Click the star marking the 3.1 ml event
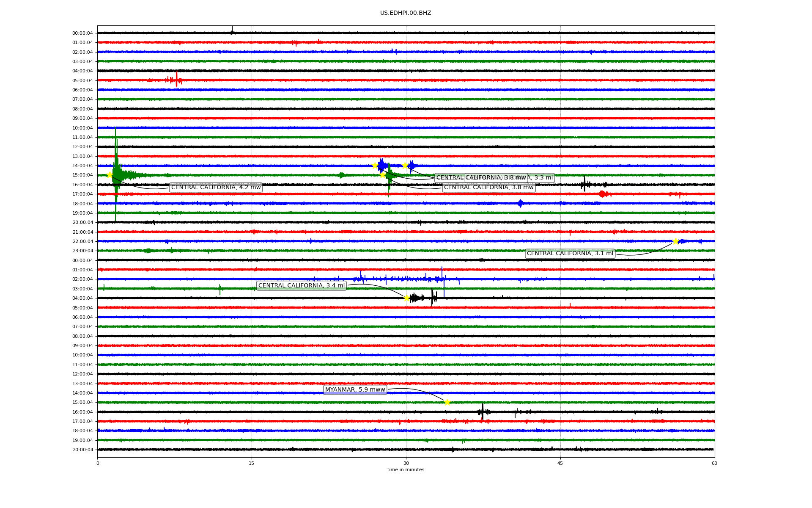Viewport: 812px width, 508px height. pyautogui.click(x=675, y=242)
